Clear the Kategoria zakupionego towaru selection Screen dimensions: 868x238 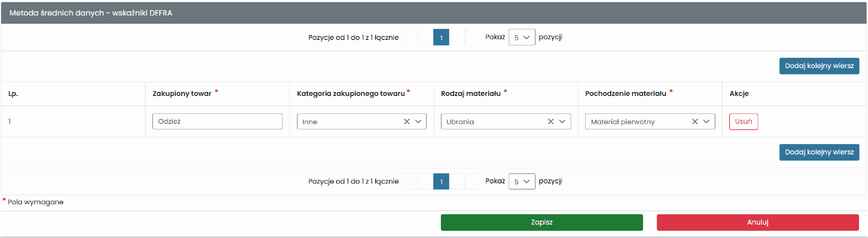[x=407, y=121]
